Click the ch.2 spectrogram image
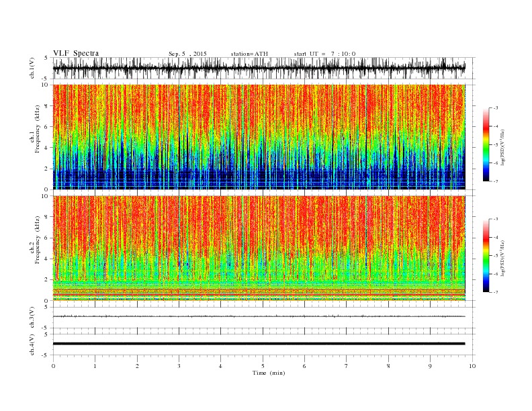Image resolution: width=532 pixels, height=411 pixels. [259, 248]
